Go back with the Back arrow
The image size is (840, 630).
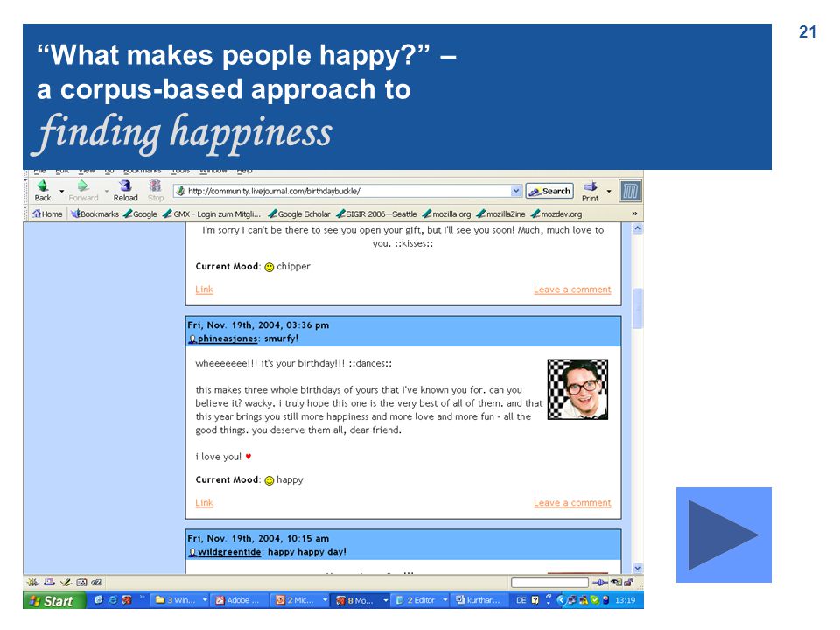(42, 190)
